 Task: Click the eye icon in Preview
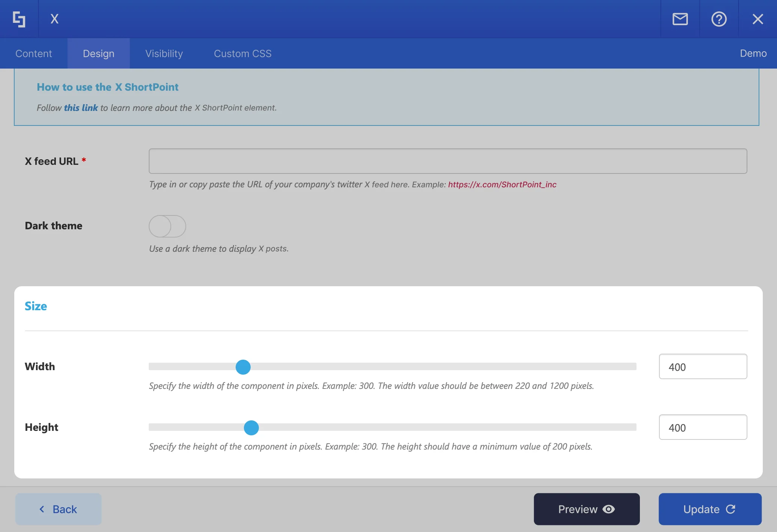coord(609,509)
